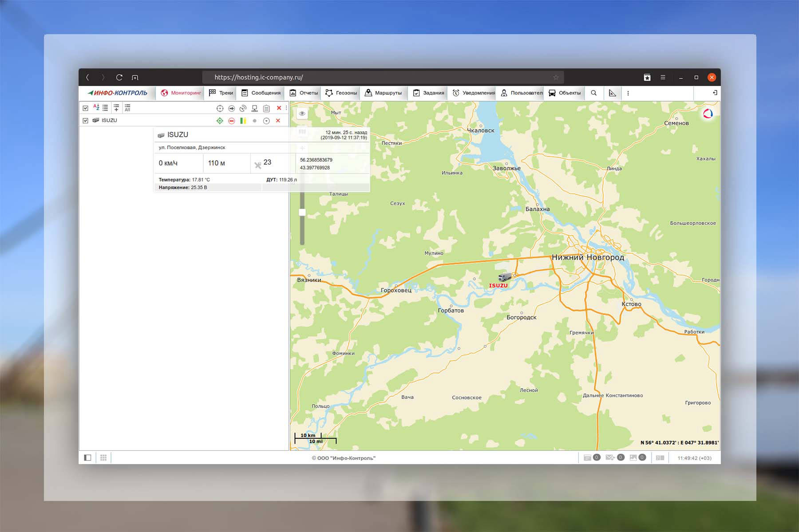Remove ISUZU with its red X
The image size is (799, 532).
278,121
